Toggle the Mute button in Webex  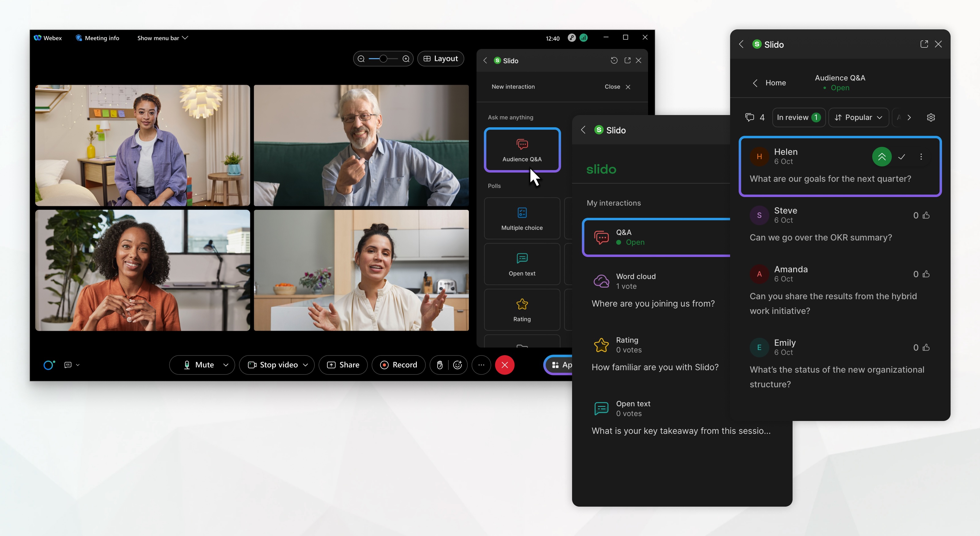(198, 364)
